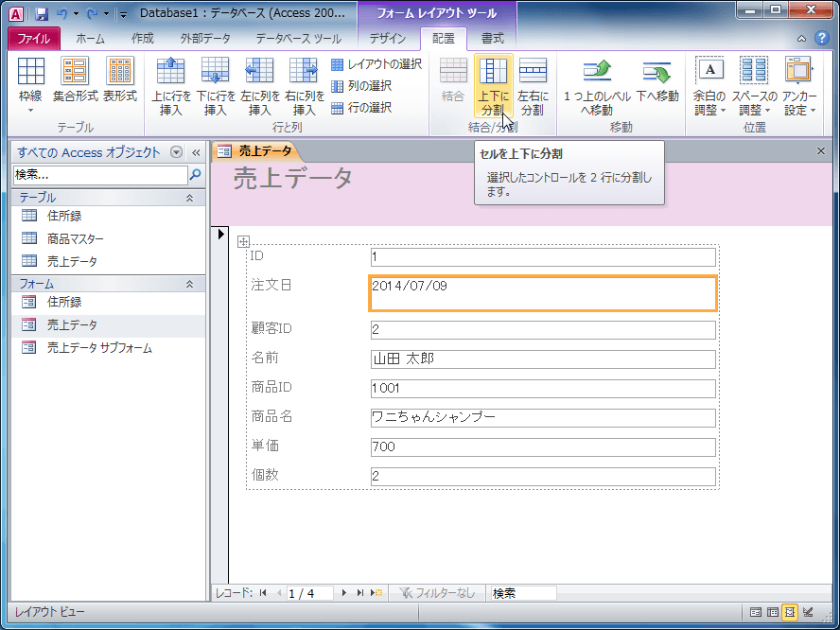
Task: Switch to the データベース ツール tab
Action: point(298,39)
